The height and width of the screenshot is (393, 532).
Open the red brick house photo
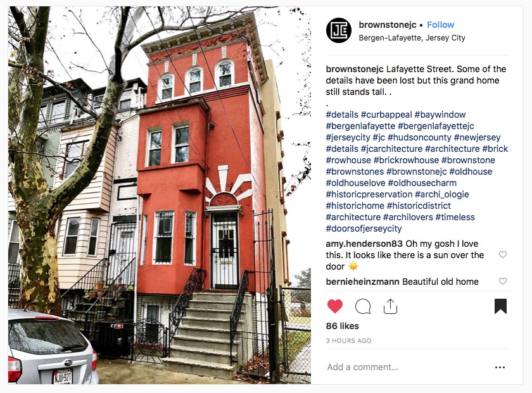click(160, 196)
